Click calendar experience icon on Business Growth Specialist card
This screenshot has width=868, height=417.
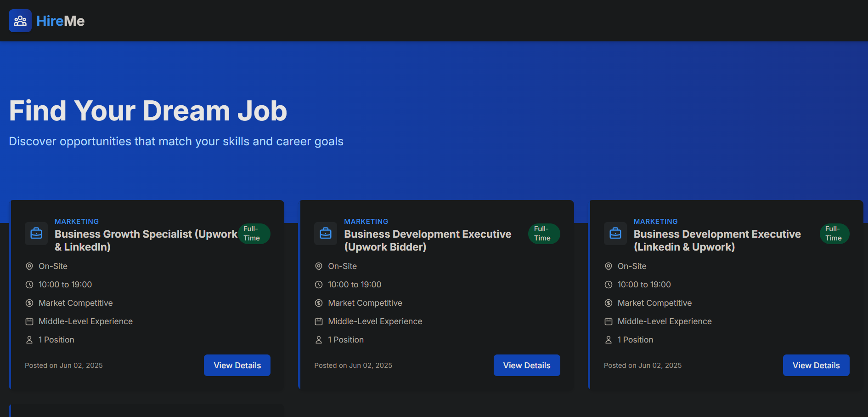click(29, 321)
